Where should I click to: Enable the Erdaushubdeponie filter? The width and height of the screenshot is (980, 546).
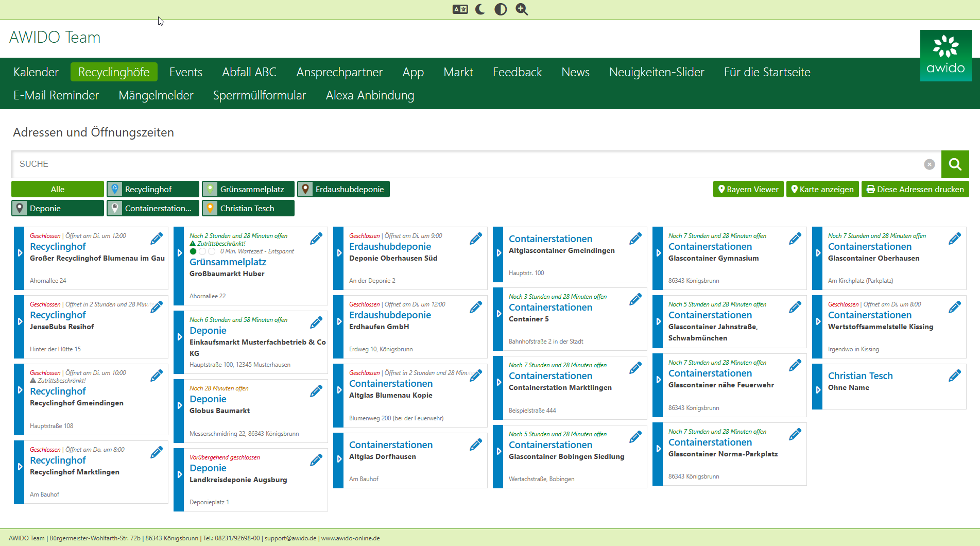(x=343, y=190)
